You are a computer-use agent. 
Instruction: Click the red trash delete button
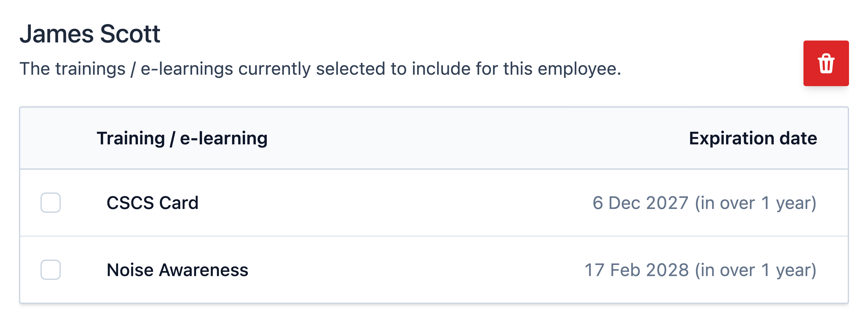coord(826,63)
